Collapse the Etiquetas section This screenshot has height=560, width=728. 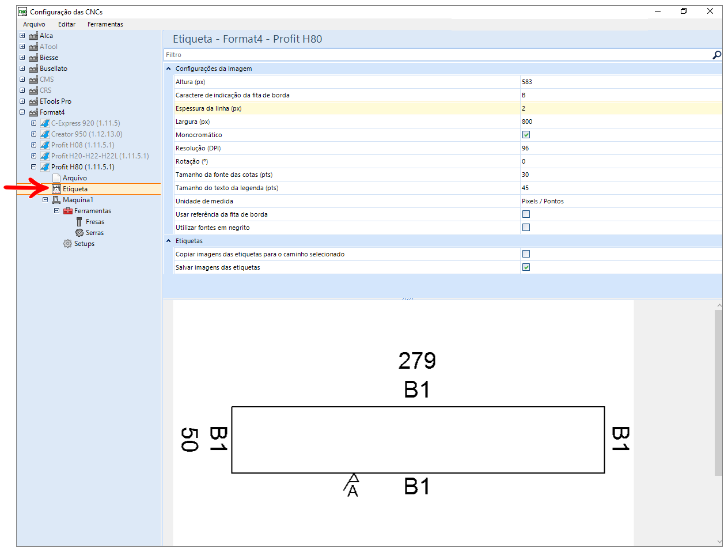(x=169, y=241)
